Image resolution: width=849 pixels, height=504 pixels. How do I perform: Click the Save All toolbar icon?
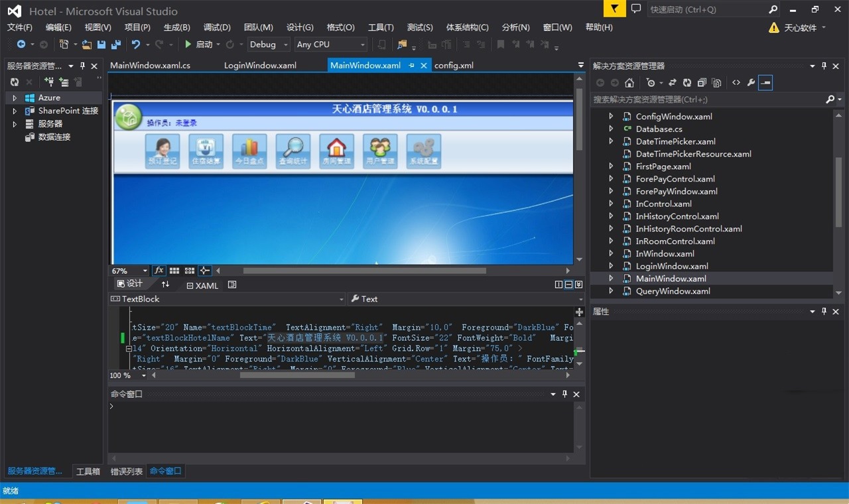(x=115, y=44)
